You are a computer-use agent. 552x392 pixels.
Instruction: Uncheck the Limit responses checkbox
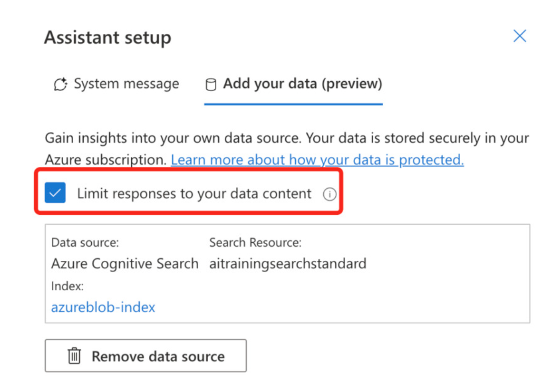[x=55, y=193]
